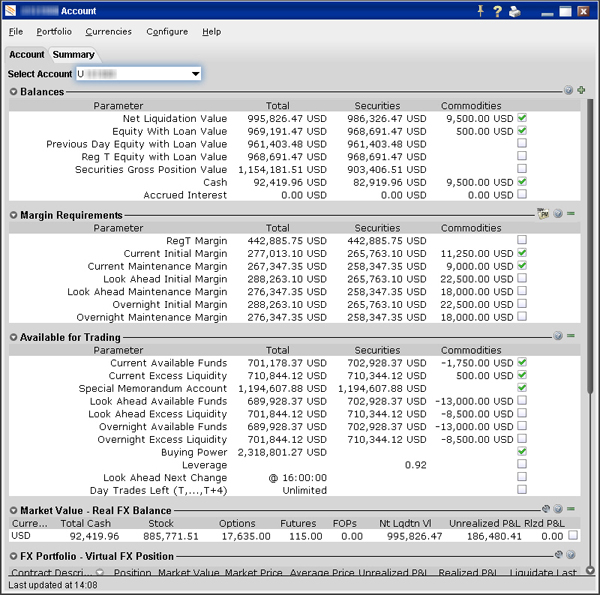The width and height of the screenshot is (600, 595).
Task: Enable the RegT Margin checkbox
Action: click(x=522, y=241)
